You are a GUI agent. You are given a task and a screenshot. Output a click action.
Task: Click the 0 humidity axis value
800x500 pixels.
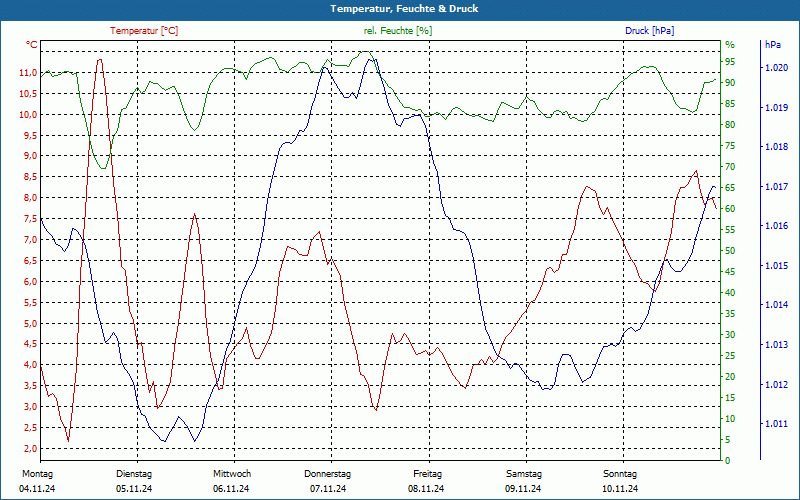coord(728,461)
